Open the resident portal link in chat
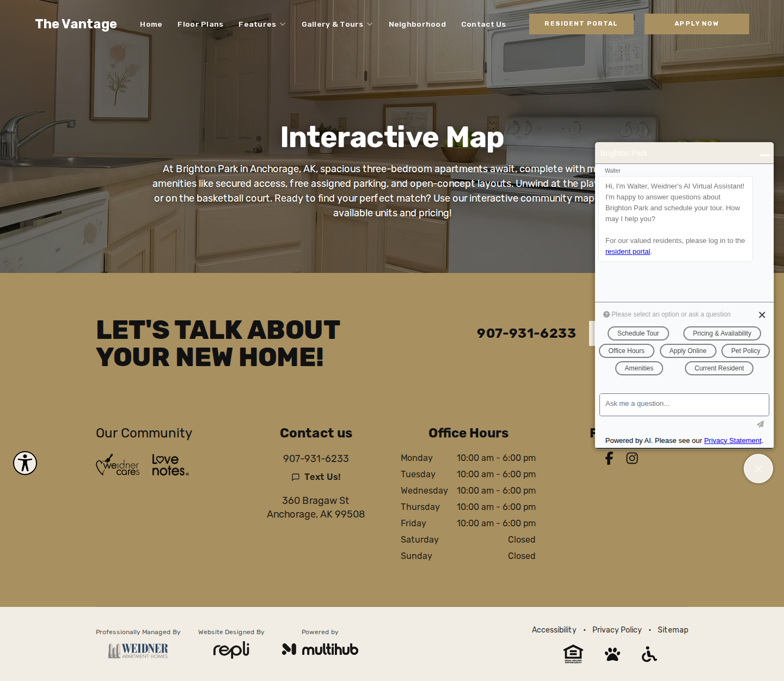Image resolution: width=784 pixels, height=681 pixels. click(x=628, y=252)
